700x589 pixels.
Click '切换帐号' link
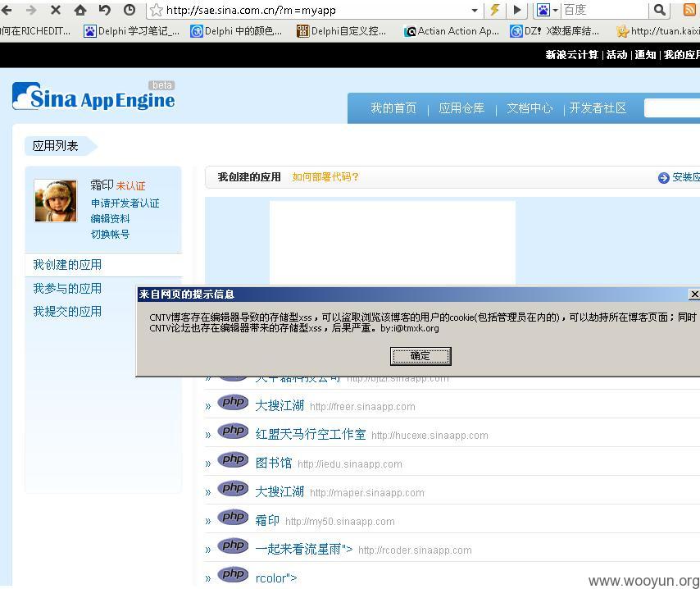(x=111, y=234)
